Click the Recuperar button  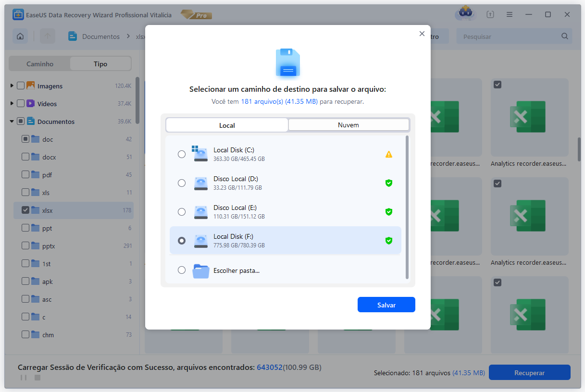(529, 373)
